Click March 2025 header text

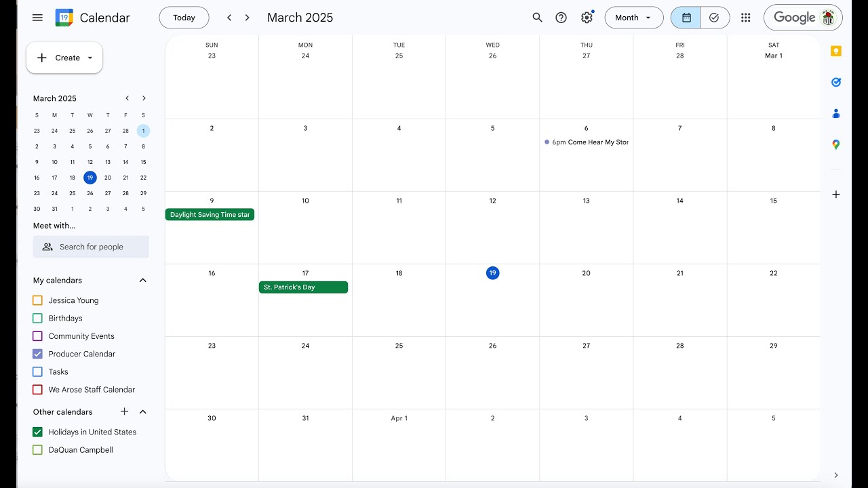[x=300, y=18]
